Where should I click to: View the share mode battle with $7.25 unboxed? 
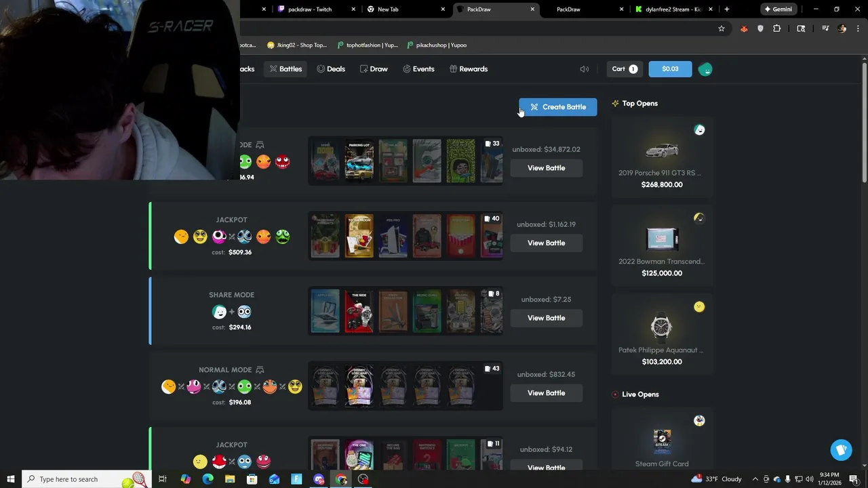coord(546,318)
